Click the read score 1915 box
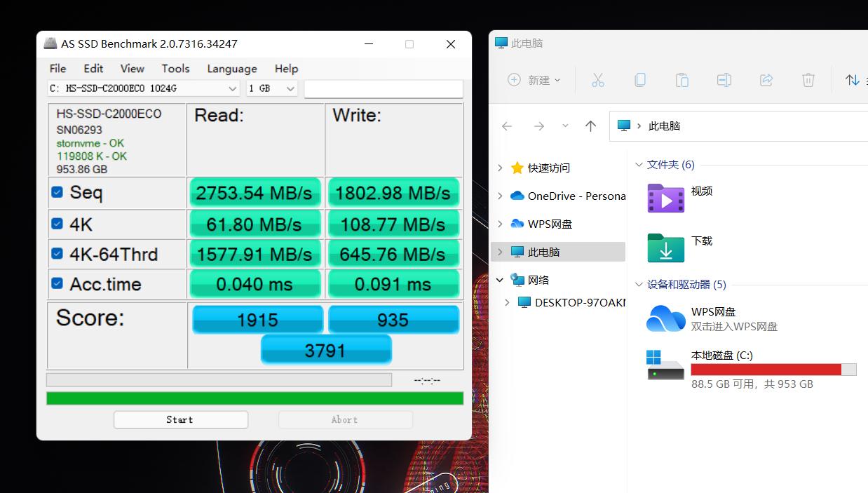This screenshot has width=868, height=493. [257, 320]
